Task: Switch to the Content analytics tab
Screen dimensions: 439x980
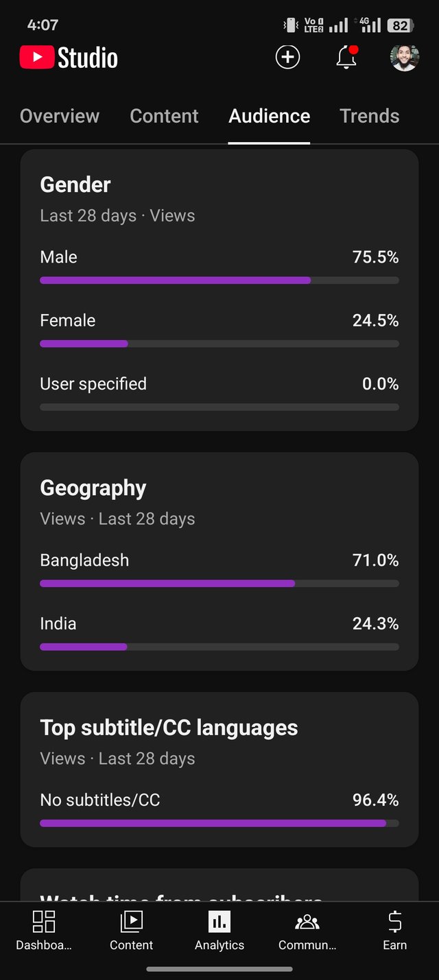Action: coord(164,116)
